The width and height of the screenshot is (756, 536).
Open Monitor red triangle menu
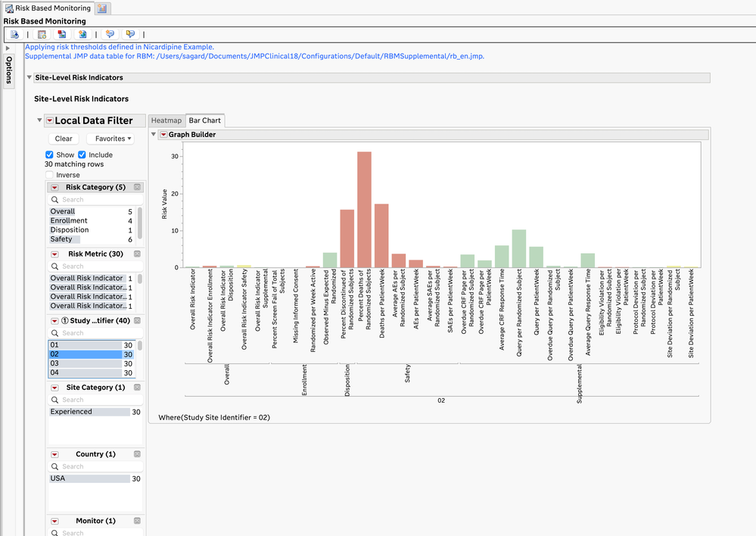pos(54,521)
